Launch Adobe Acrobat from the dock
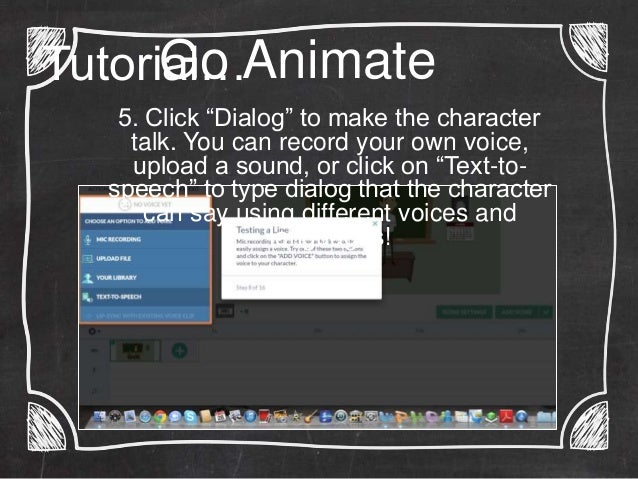 506,416
